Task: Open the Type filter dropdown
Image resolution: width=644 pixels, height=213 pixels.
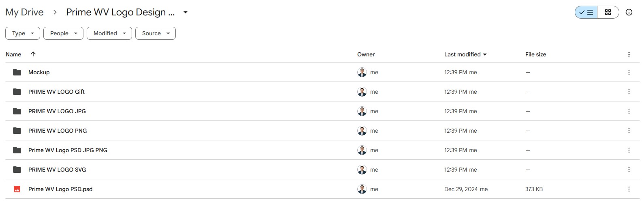Action: 23,33
